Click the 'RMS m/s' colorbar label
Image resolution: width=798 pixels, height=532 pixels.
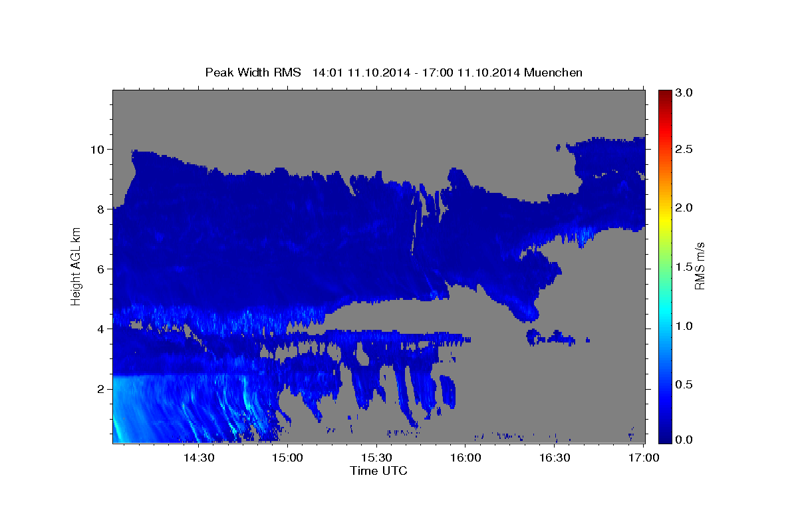click(699, 267)
